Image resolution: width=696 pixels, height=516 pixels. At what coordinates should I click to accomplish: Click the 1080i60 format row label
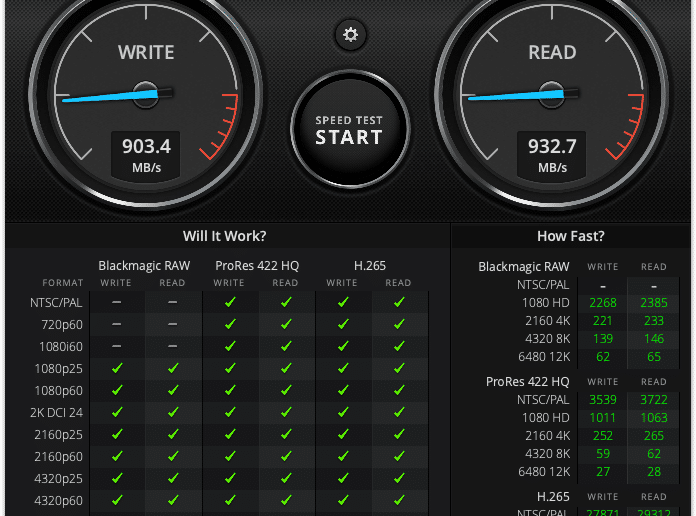point(61,346)
